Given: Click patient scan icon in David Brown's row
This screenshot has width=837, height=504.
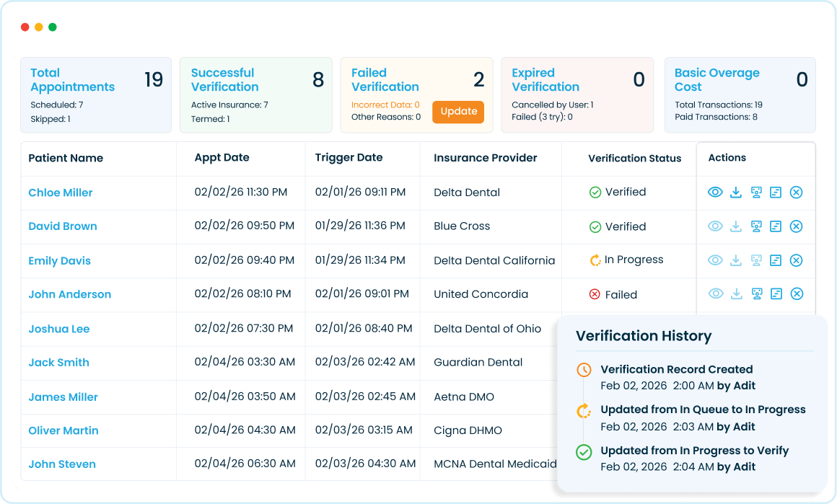Looking at the screenshot, I should pos(756,226).
